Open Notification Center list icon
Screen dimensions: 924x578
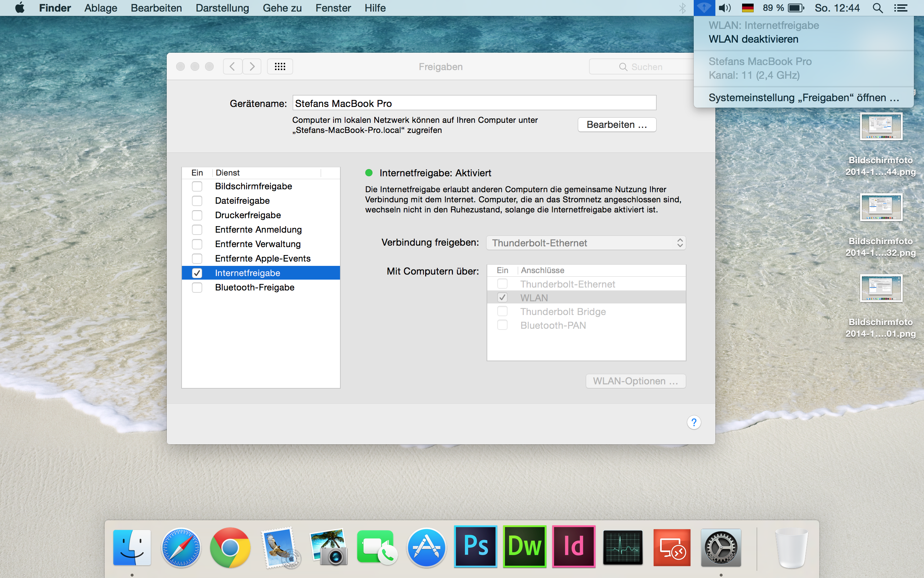900,8
